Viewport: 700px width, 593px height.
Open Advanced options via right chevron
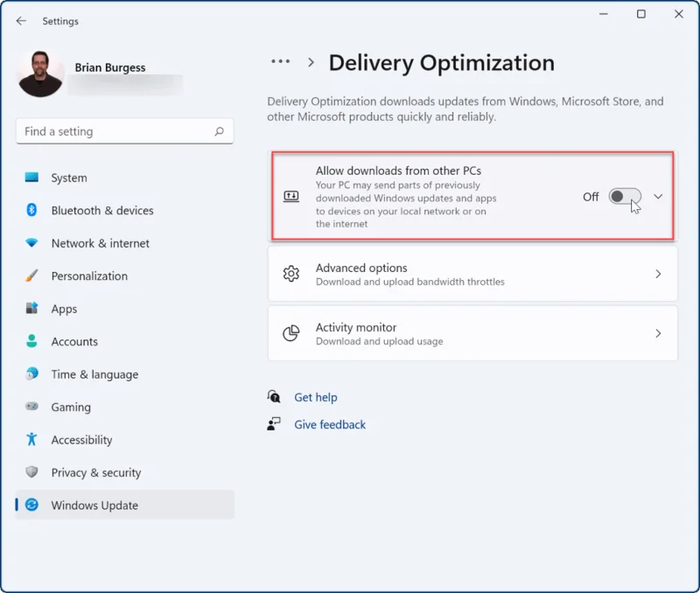click(x=658, y=274)
